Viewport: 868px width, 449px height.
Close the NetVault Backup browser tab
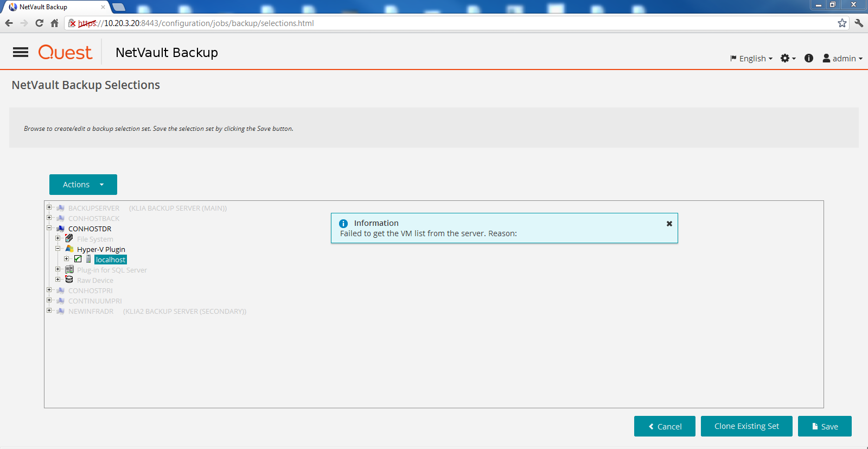pos(103,7)
